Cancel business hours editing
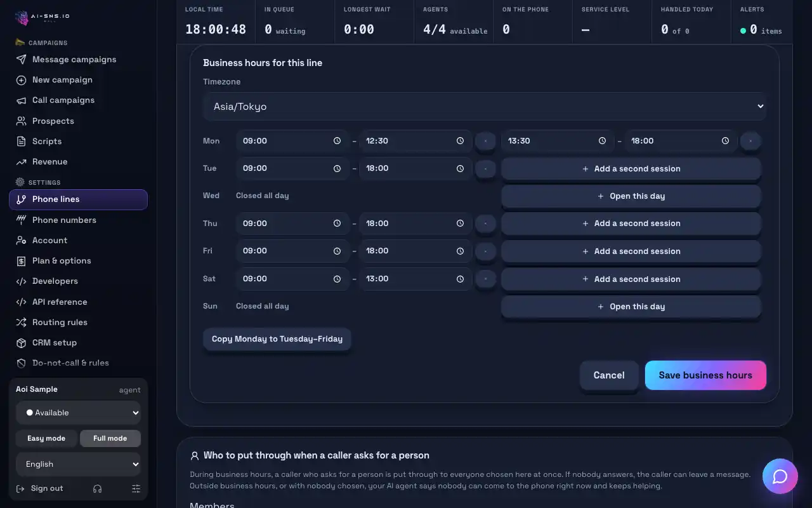The width and height of the screenshot is (812, 508). (609, 375)
